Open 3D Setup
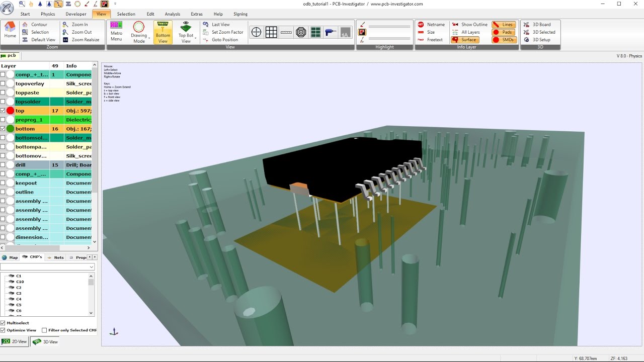This screenshot has height=362, width=644. [x=536, y=40]
